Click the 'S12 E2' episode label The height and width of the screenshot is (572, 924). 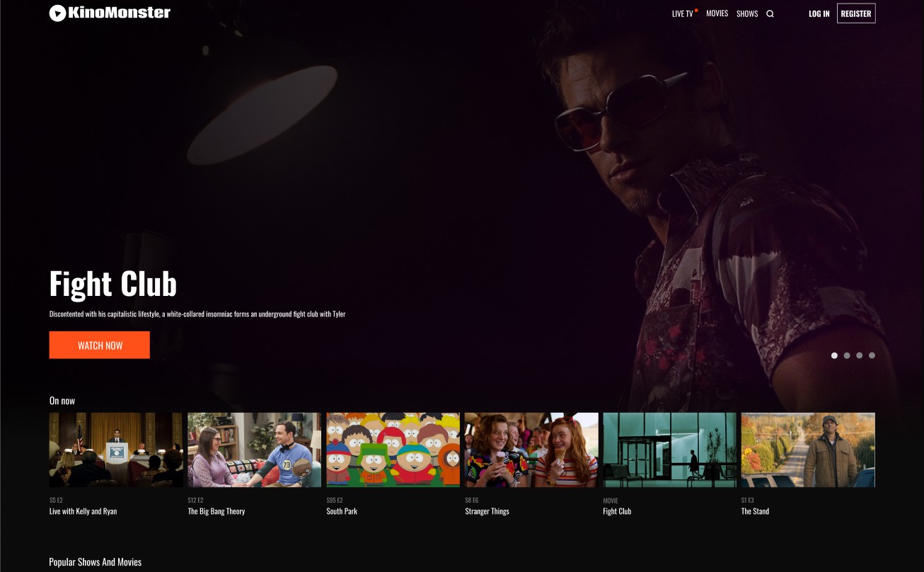pyautogui.click(x=195, y=500)
